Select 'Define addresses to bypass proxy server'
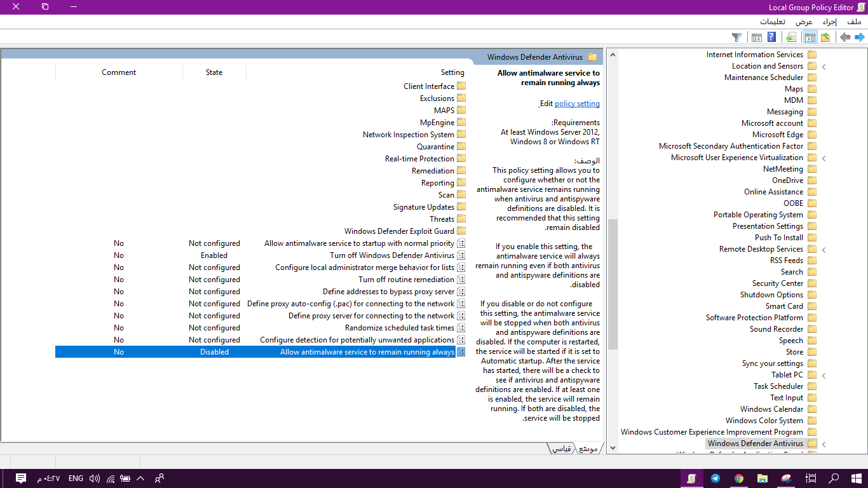 click(x=388, y=292)
